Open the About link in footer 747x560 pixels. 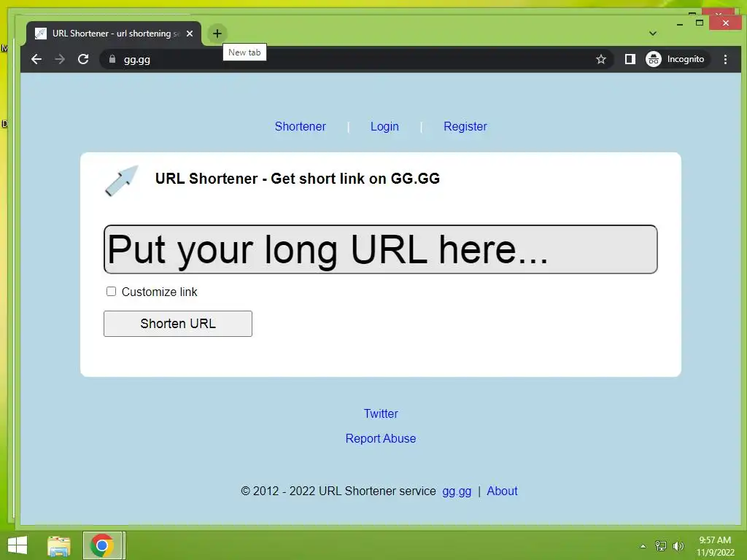pos(502,491)
